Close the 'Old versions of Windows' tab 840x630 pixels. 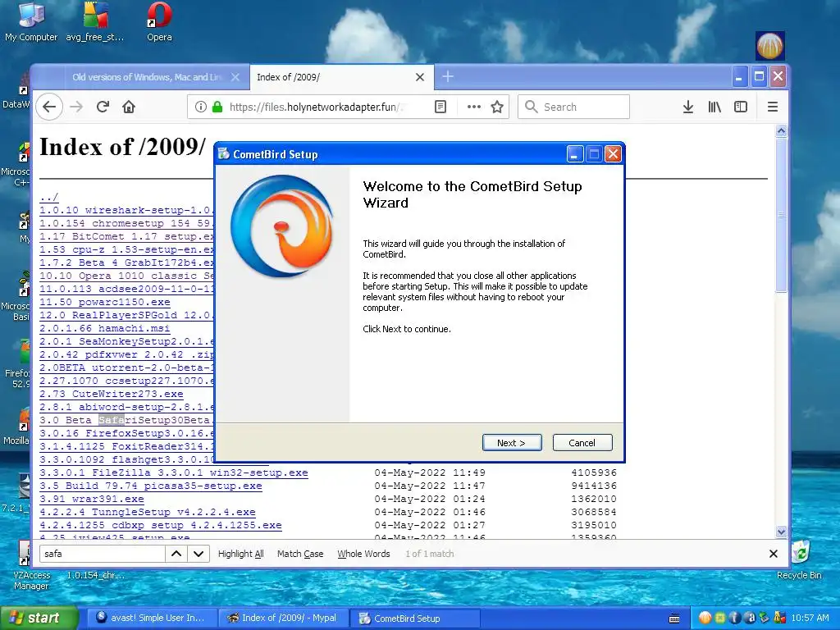tap(235, 77)
